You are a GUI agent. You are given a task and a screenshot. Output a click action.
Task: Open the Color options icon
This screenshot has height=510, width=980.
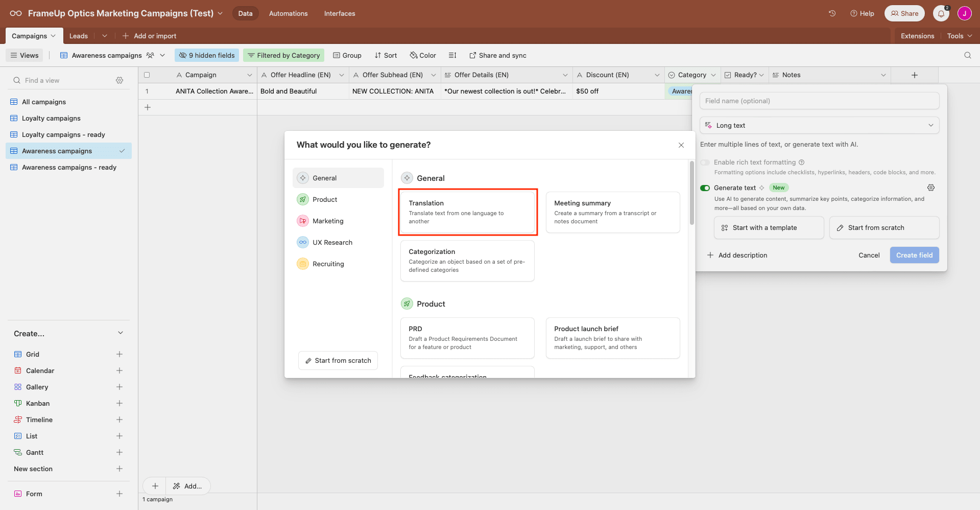tap(422, 55)
